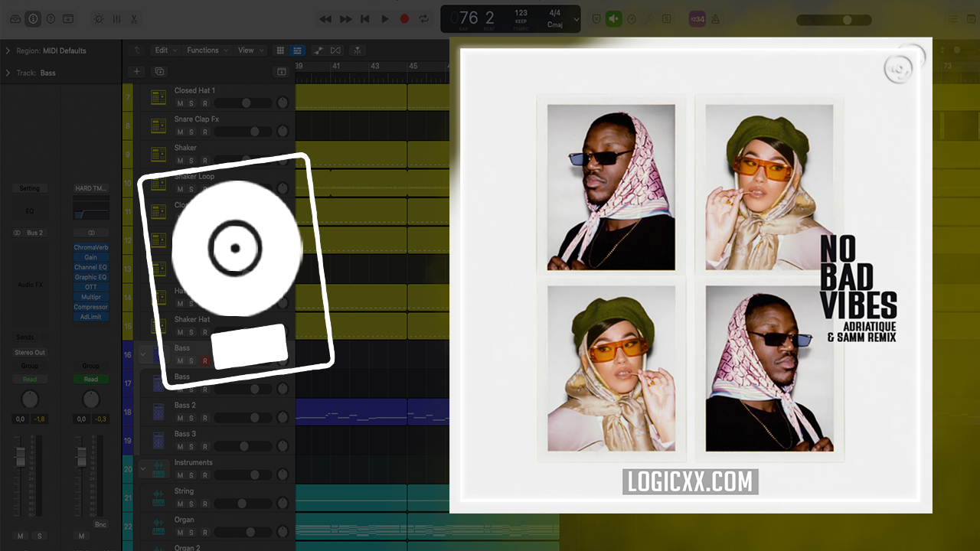Show Flex mode with the Flex icon
The height and width of the screenshot is (551, 980).
click(x=335, y=51)
